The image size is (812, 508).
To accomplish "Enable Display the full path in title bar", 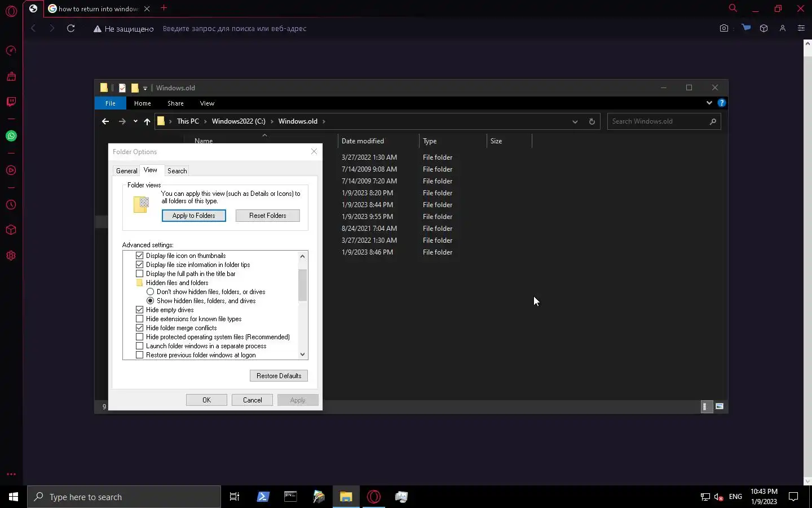I will (x=140, y=274).
